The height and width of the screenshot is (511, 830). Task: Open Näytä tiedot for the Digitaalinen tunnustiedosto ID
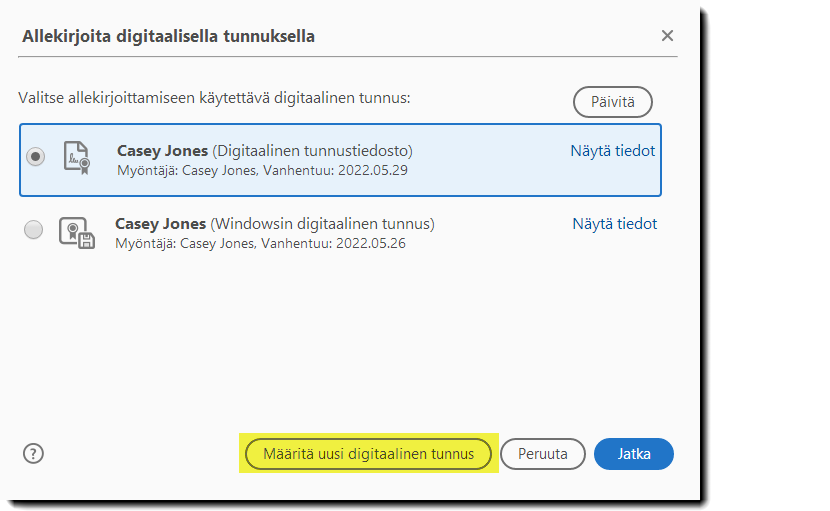(x=613, y=151)
